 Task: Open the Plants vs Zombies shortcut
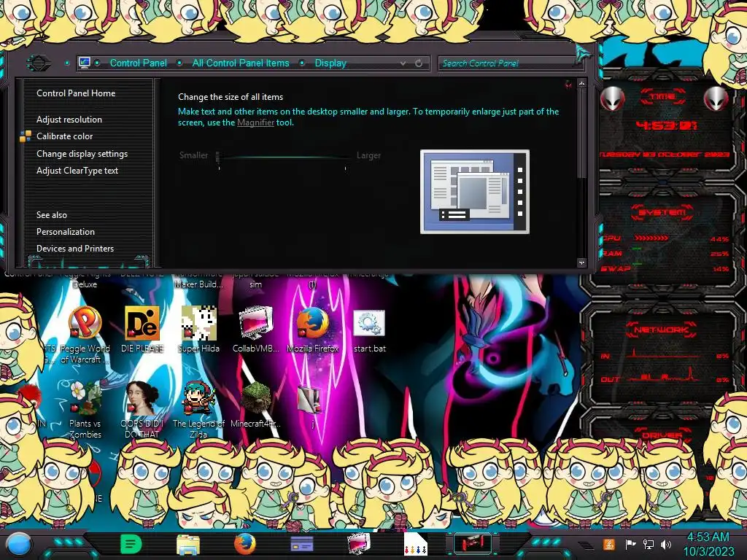click(85, 398)
